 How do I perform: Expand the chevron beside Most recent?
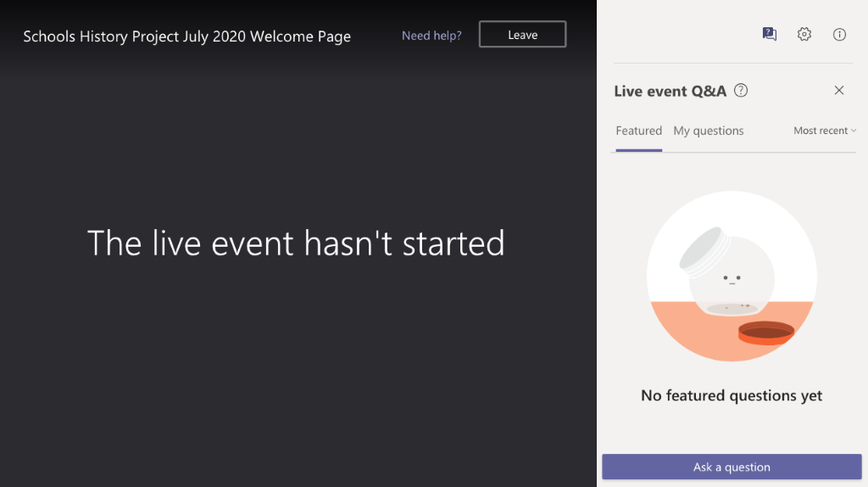(854, 131)
